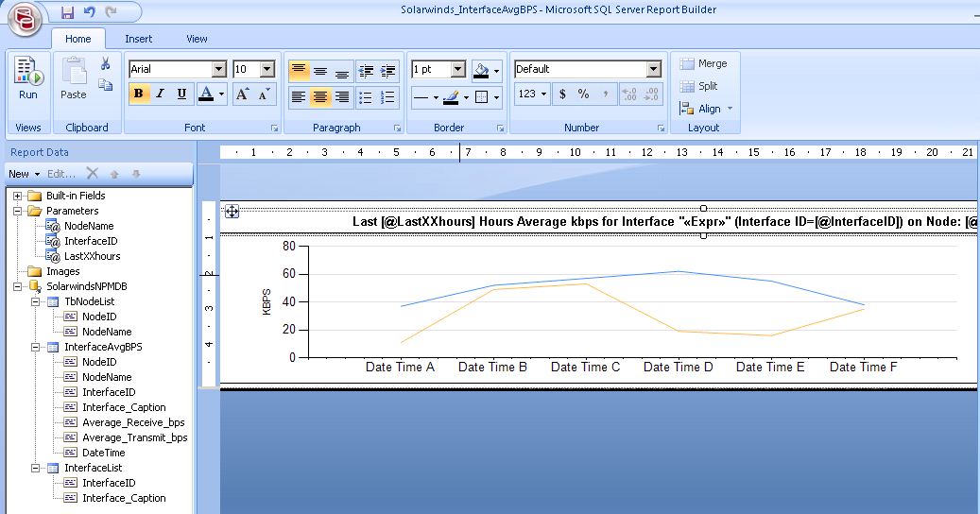The width and height of the screenshot is (980, 514).
Task: Align text right
Action: [x=342, y=96]
